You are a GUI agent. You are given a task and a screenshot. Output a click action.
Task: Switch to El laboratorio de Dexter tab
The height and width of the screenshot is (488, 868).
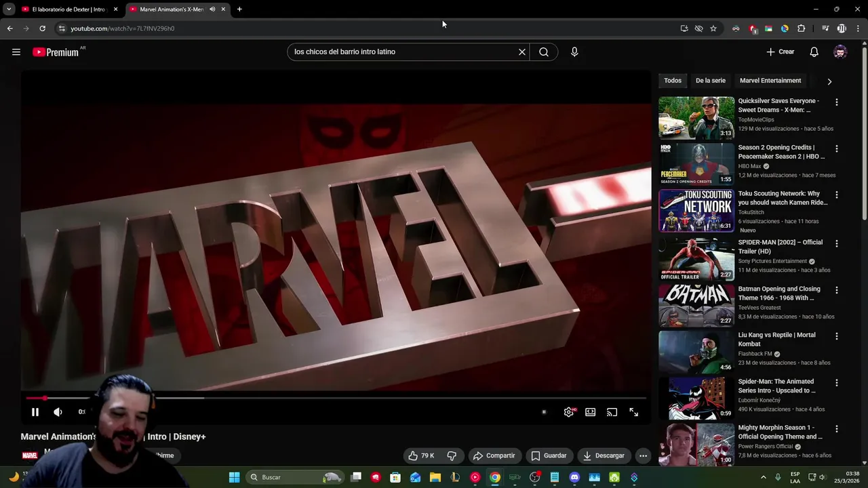point(68,9)
